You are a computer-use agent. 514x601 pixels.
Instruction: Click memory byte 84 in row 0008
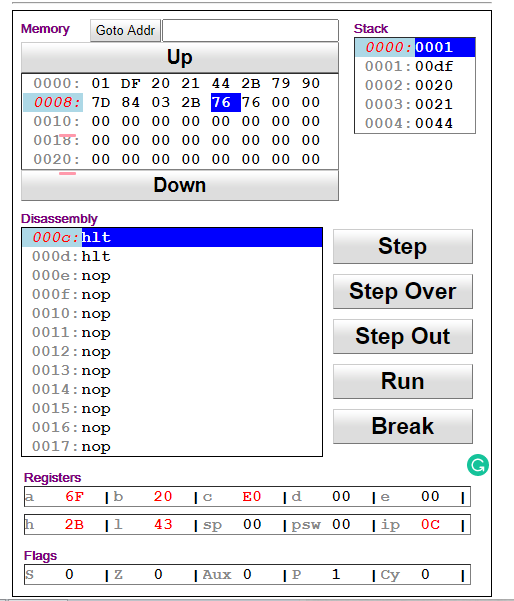[x=131, y=102]
